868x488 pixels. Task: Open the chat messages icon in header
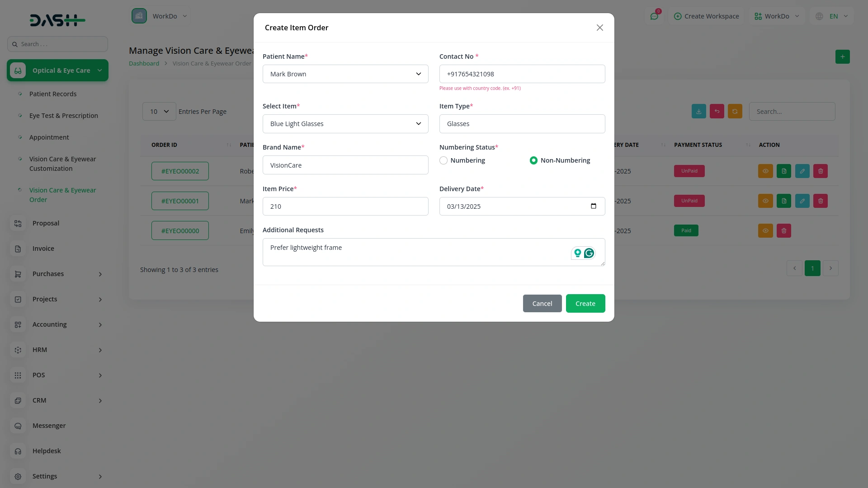tap(654, 16)
